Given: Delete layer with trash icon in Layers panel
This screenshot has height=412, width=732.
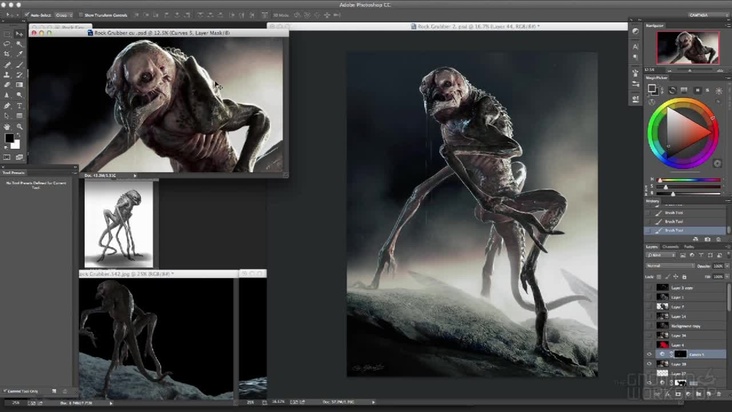Looking at the screenshot, I should click(719, 394).
